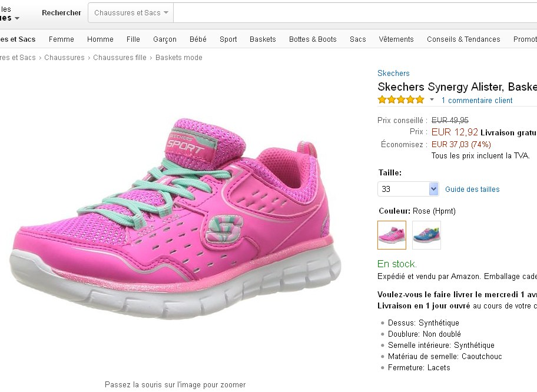Open the Guide des tailles link
The width and height of the screenshot is (537, 392).
click(x=472, y=190)
